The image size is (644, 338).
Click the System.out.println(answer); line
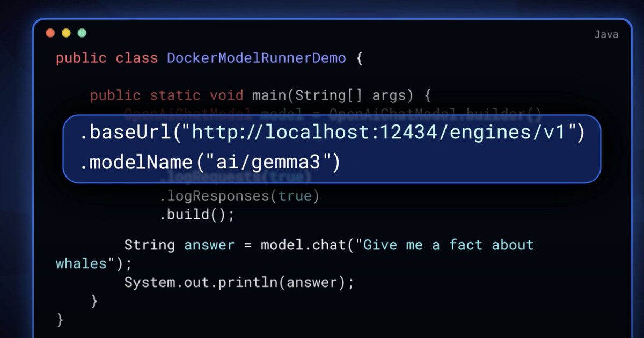(x=239, y=282)
